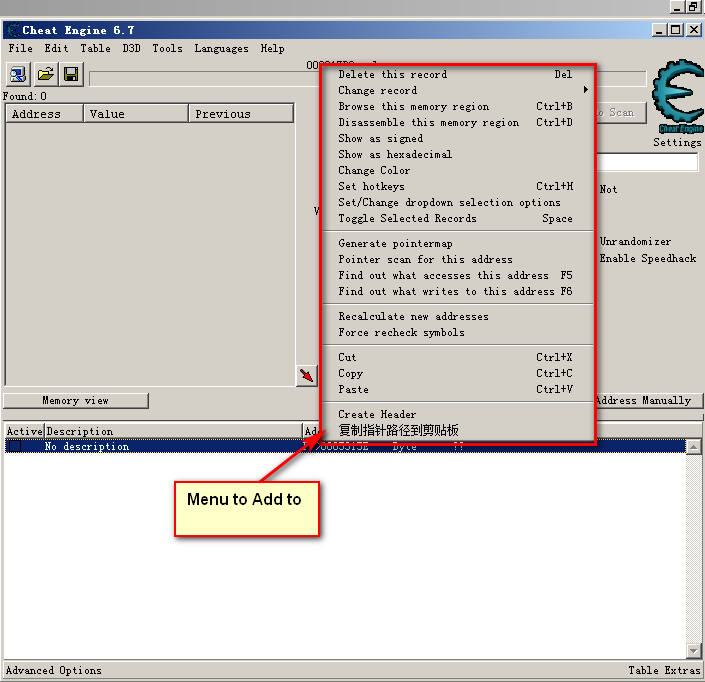The image size is (705, 682).
Task: Click the Address Manually button
Action: [649, 401]
